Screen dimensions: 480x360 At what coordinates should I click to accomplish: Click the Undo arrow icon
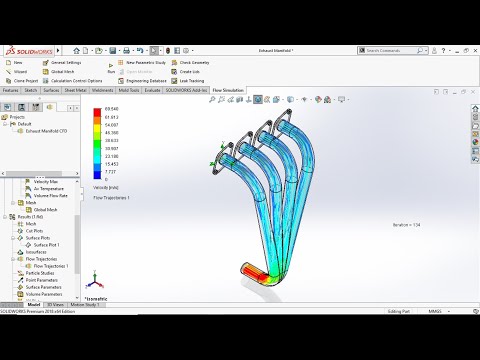point(140,51)
